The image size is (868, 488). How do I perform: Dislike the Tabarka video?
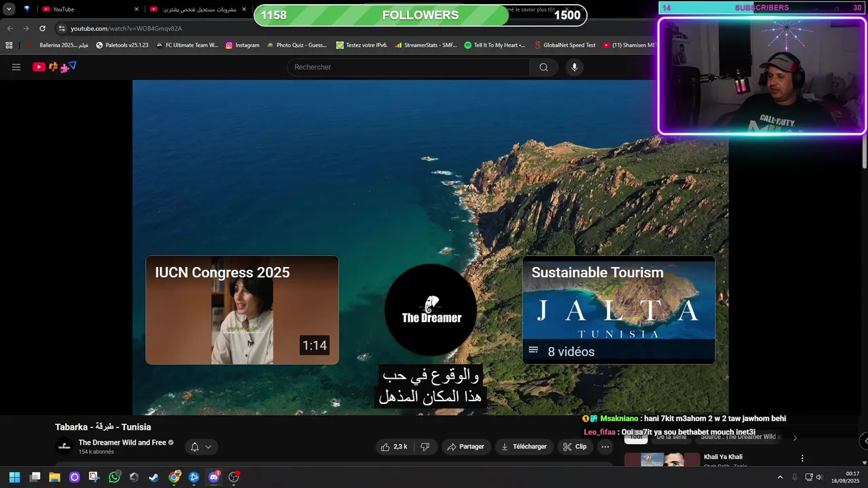coord(425,447)
